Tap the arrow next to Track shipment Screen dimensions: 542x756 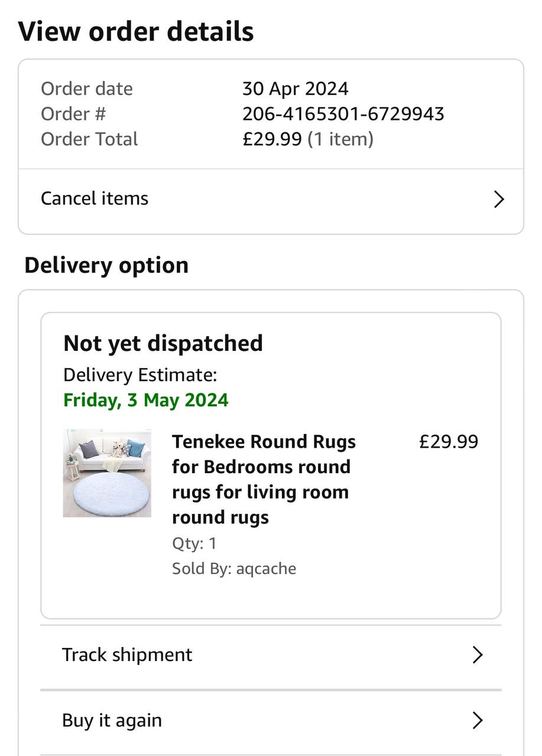(478, 654)
